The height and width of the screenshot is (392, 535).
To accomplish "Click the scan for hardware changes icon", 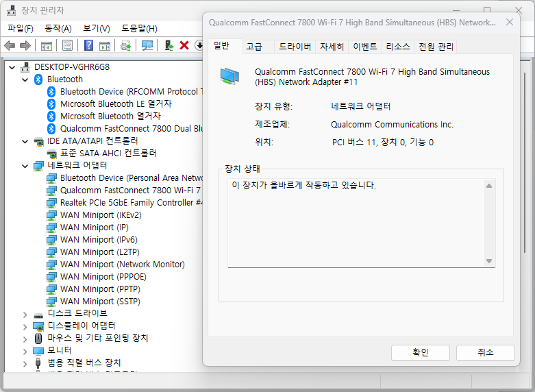I will [x=147, y=45].
